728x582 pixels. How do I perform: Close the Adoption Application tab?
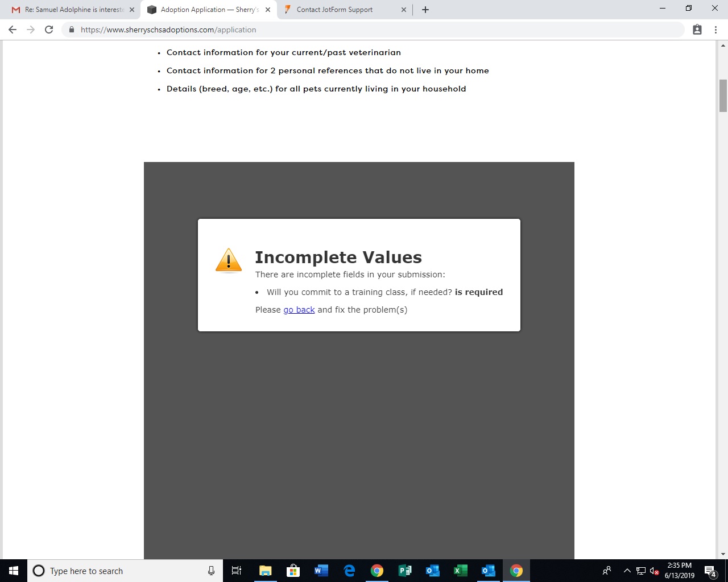pos(268,10)
